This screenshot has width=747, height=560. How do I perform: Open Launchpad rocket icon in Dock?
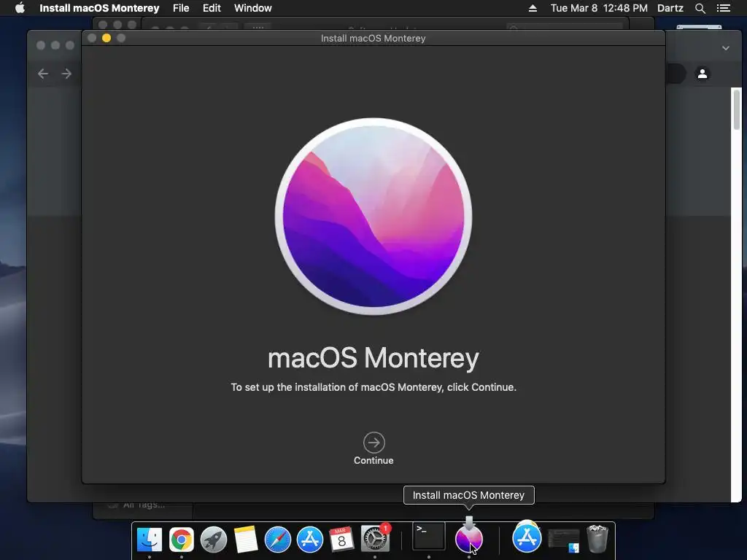click(214, 539)
